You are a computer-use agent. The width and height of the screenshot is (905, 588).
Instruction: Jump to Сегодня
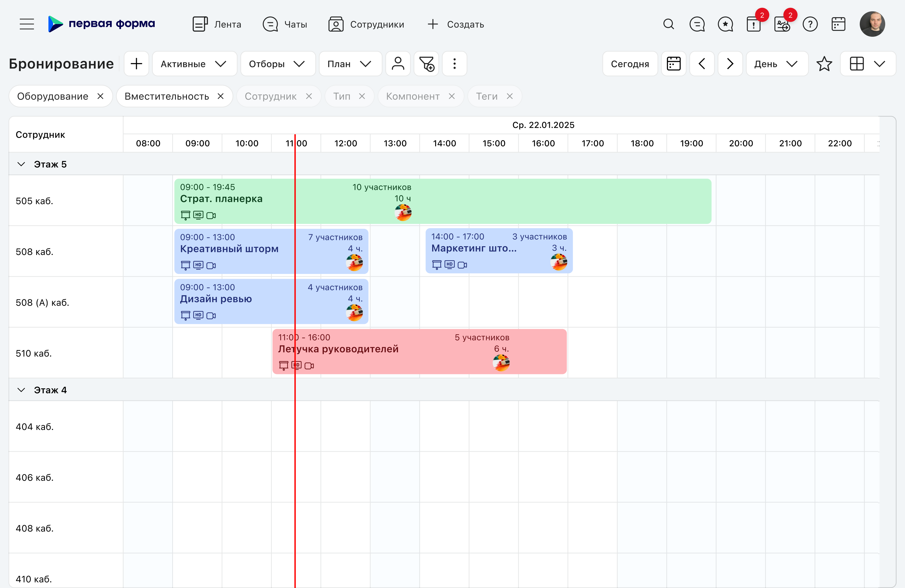[630, 64]
